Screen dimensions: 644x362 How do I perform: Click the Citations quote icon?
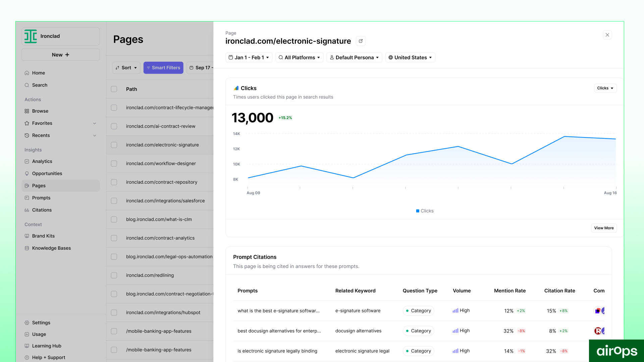coord(27,210)
